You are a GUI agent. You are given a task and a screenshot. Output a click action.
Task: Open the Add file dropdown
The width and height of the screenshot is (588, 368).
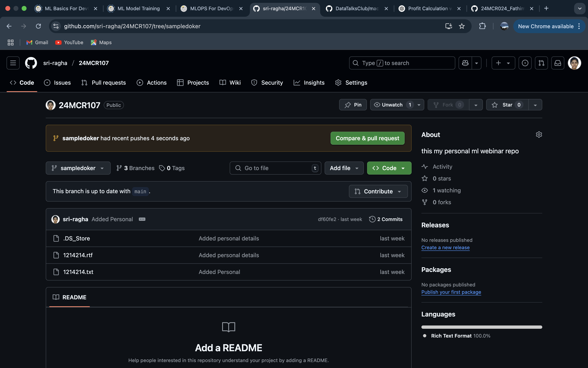click(344, 168)
